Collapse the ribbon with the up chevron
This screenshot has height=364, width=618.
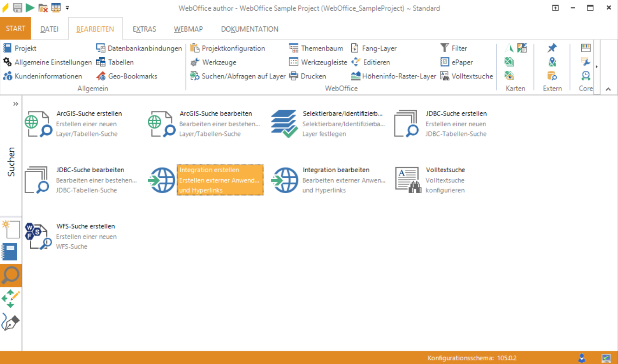click(x=608, y=89)
